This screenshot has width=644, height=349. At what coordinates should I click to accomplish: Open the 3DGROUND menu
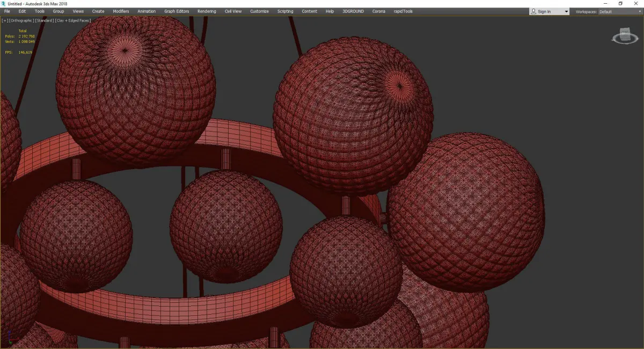pyautogui.click(x=354, y=11)
